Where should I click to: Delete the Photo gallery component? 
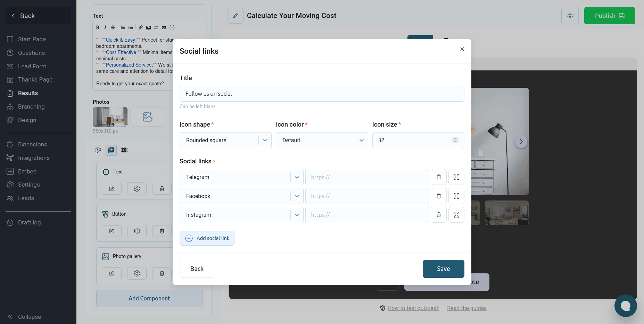162,273
